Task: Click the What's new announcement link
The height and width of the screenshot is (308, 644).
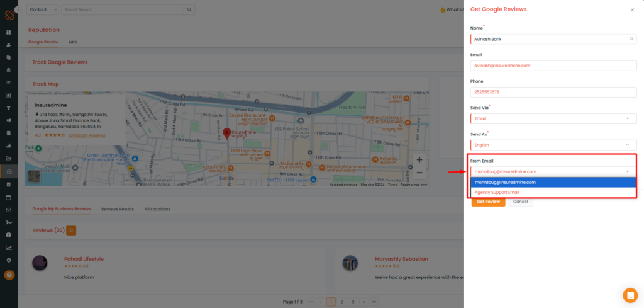Action: (x=452, y=9)
